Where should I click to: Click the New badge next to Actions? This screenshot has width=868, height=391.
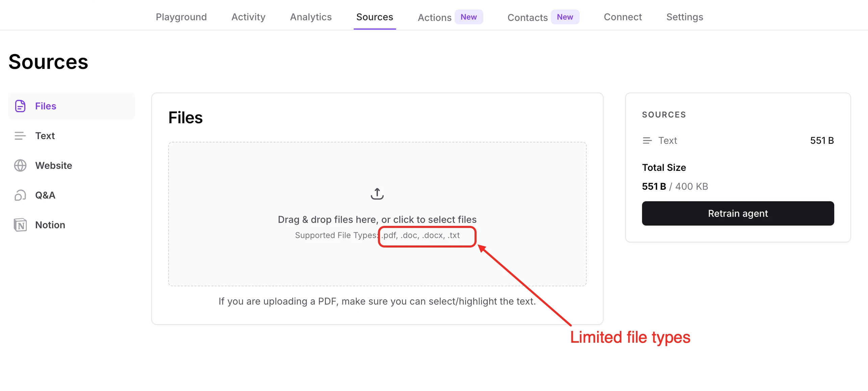[x=469, y=17]
